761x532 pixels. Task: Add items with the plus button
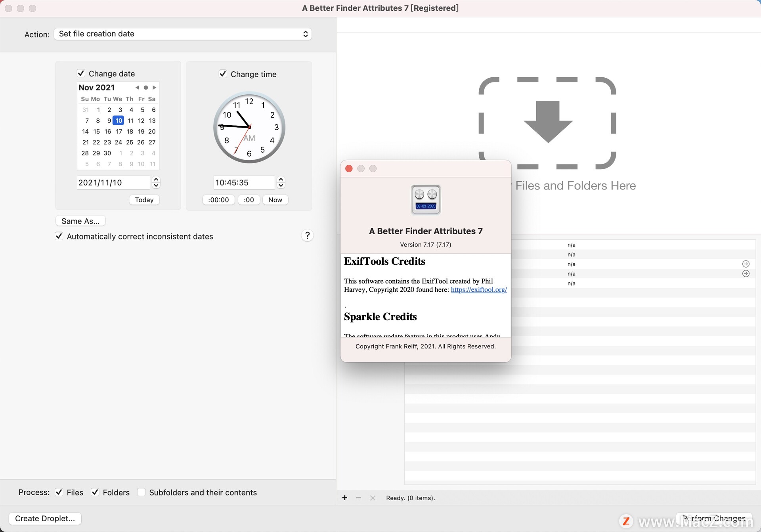tap(345, 498)
